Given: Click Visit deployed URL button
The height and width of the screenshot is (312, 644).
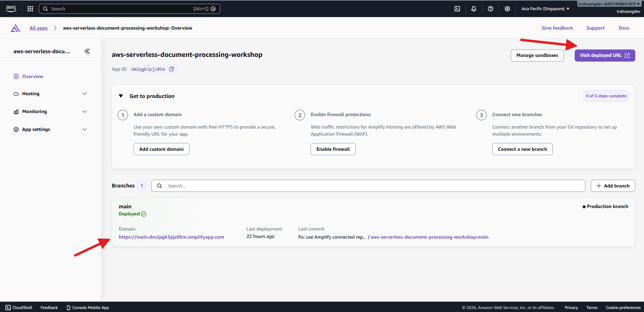Looking at the screenshot, I should click(605, 56).
